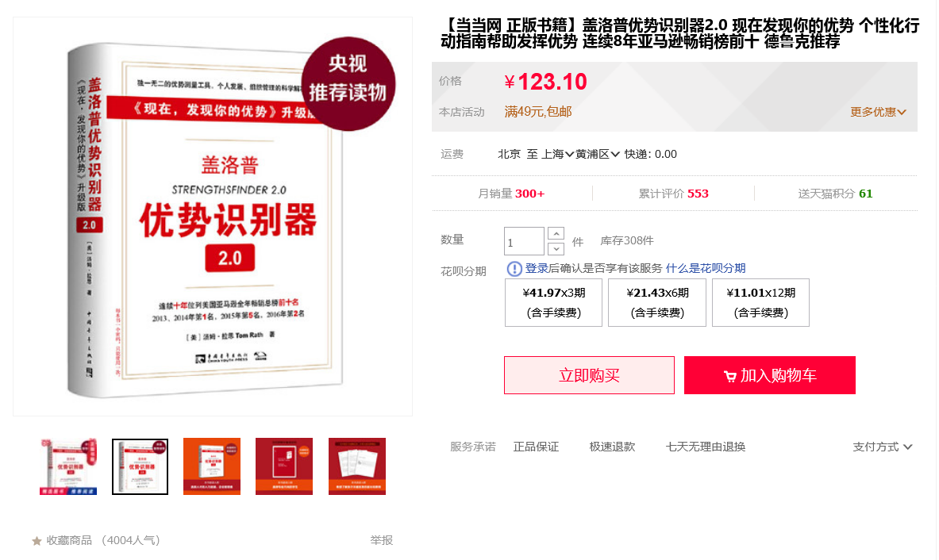Open the 黄浦区 district dropdown
The height and width of the screenshot is (560, 939).
tap(597, 155)
